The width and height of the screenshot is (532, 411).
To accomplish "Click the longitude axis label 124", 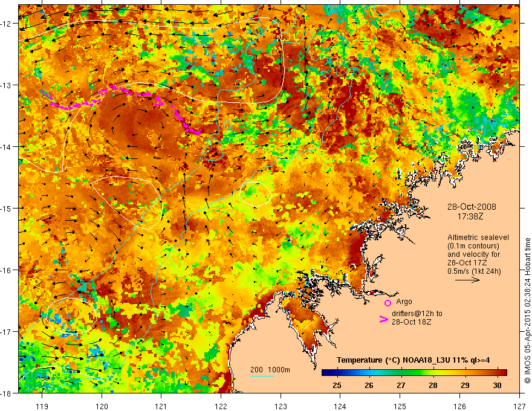I will (340, 406).
